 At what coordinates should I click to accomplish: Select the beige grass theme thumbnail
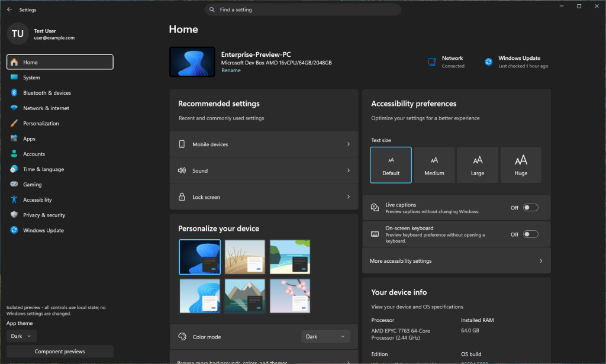[x=245, y=257]
